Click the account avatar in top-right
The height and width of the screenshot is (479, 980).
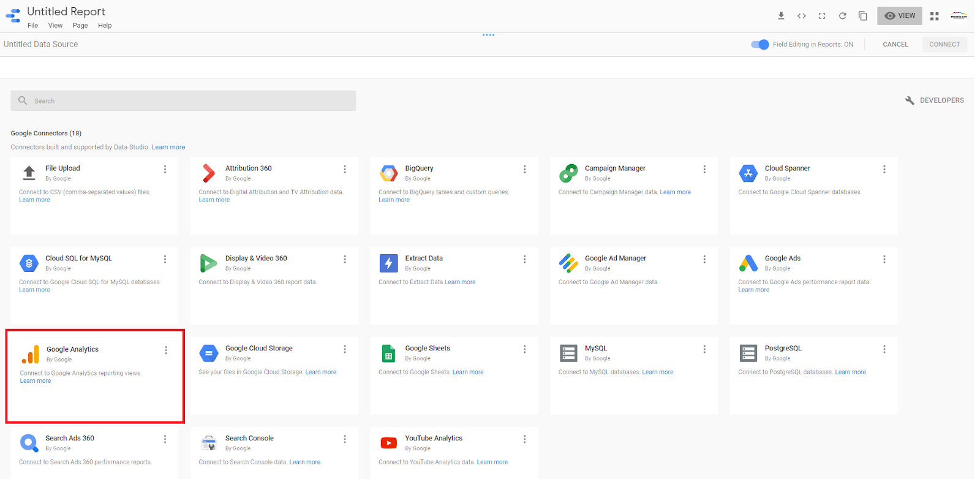pos(959,16)
